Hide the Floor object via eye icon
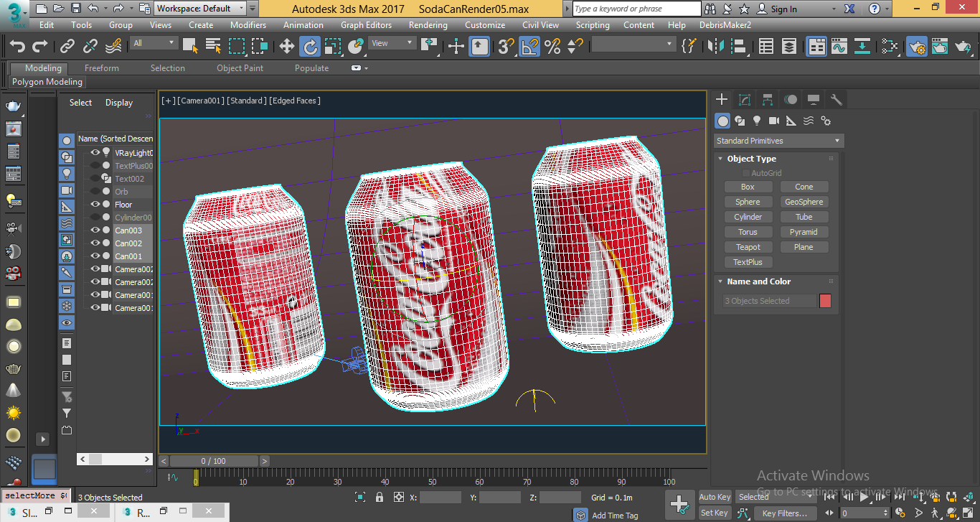The width and height of the screenshot is (980, 522). (x=95, y=205)
